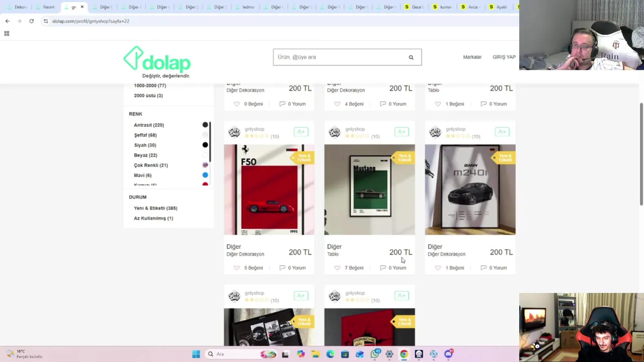Like the F50 poster with heart icon
644x362 pixels.
[x=236, y=268]
